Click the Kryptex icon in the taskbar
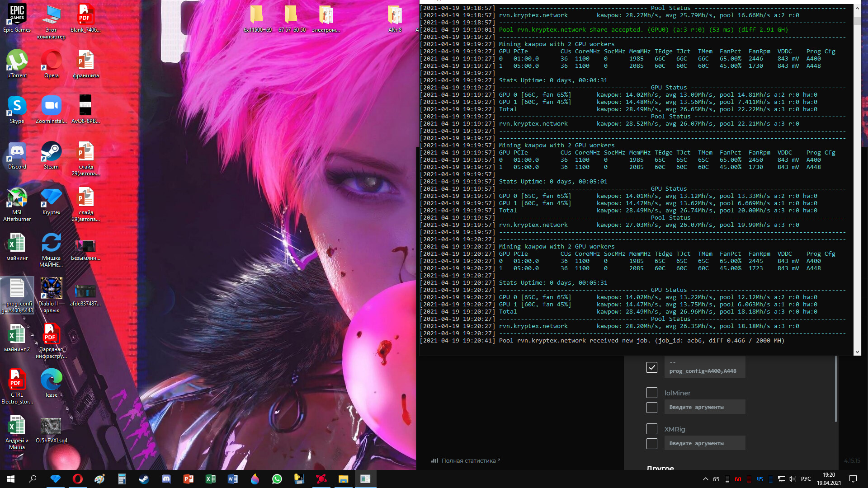This screenshot has height=488, width=868. [55, 479]
